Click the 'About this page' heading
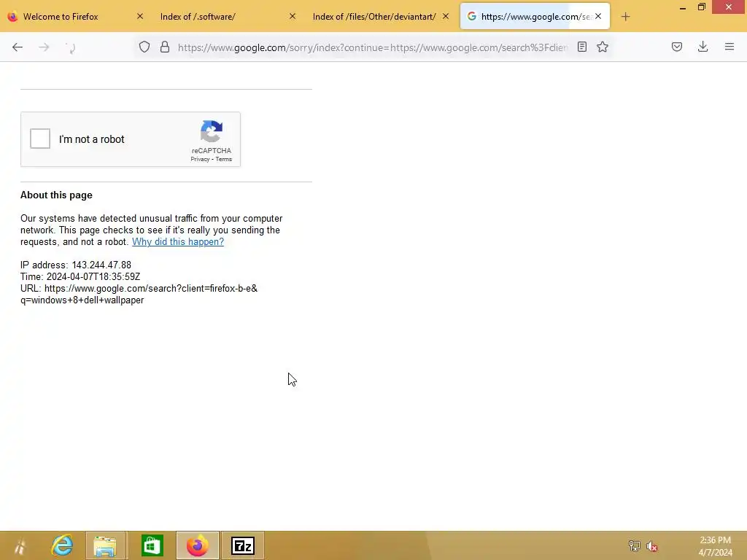Image resolution: width=747 pixels, height=560 pixels. tap(56, 195)
